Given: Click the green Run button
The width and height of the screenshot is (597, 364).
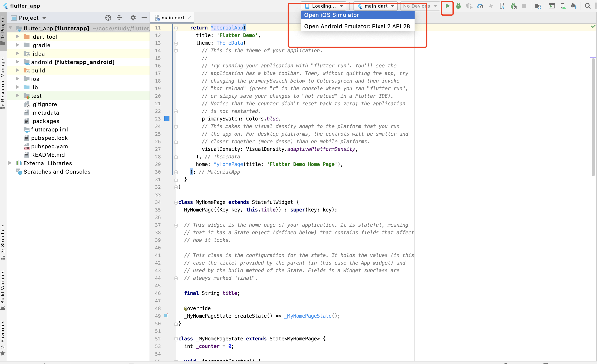Looking at the screenshot, I should (x=447, y=6).
